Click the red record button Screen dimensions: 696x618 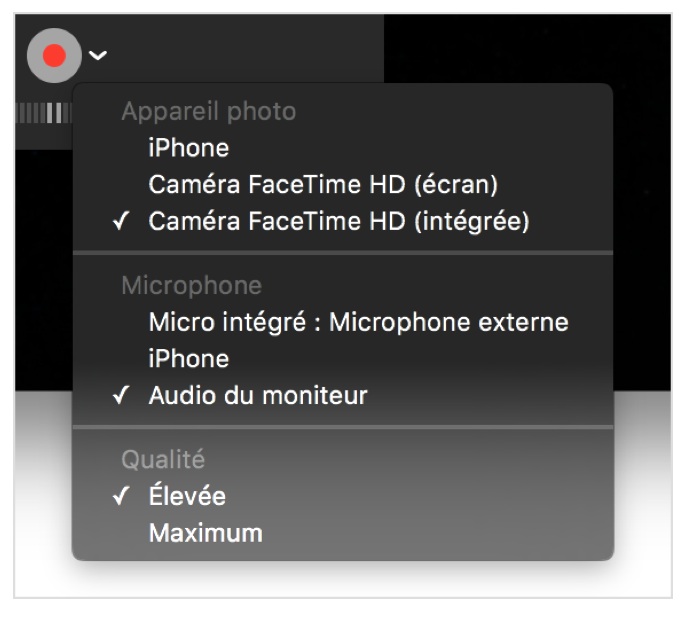point(55,56)
